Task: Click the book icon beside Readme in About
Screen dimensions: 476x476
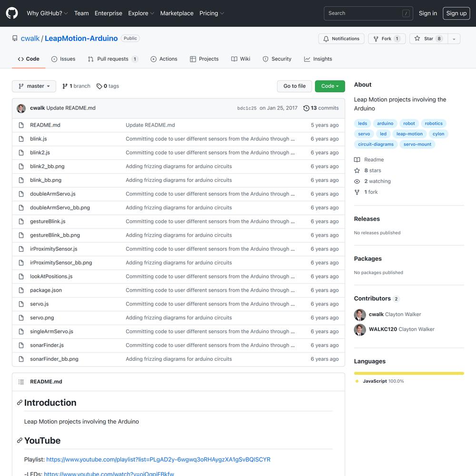Action: coord(357,159)
